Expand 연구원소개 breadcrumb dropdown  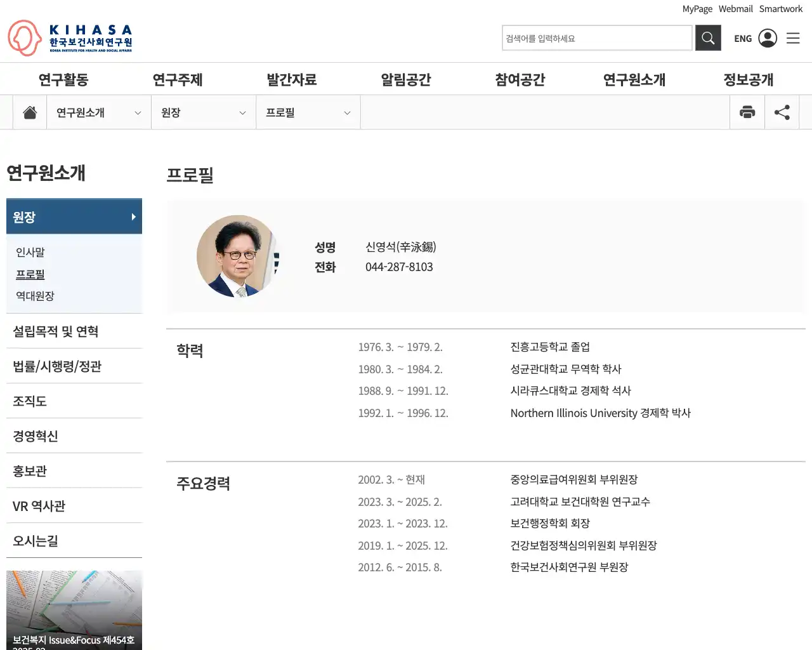coord(99,112)
